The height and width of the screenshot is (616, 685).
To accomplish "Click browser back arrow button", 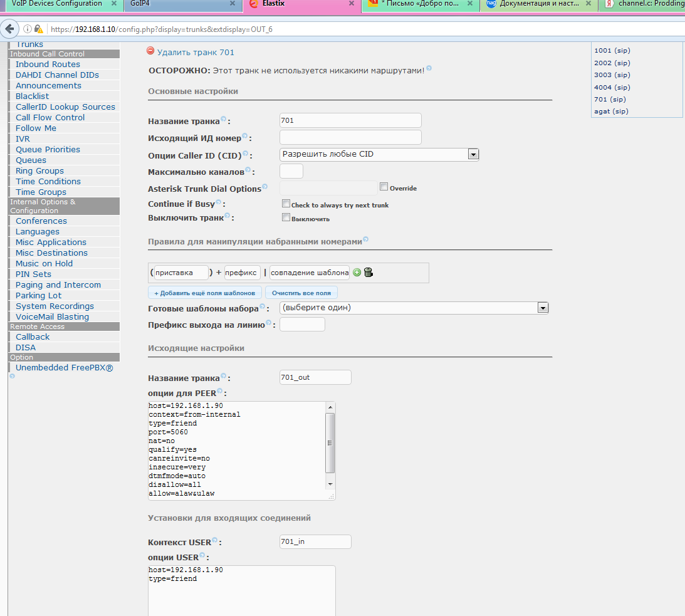I will (x=9, y=29).
